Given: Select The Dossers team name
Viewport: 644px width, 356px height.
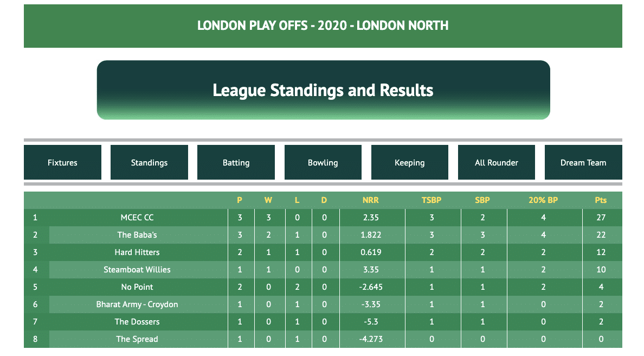Looking at the screenshot, I should 137,321.
